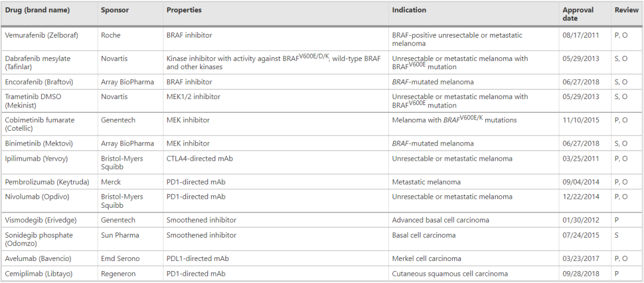Click the Drug (brand name) column header

(38, 10)
